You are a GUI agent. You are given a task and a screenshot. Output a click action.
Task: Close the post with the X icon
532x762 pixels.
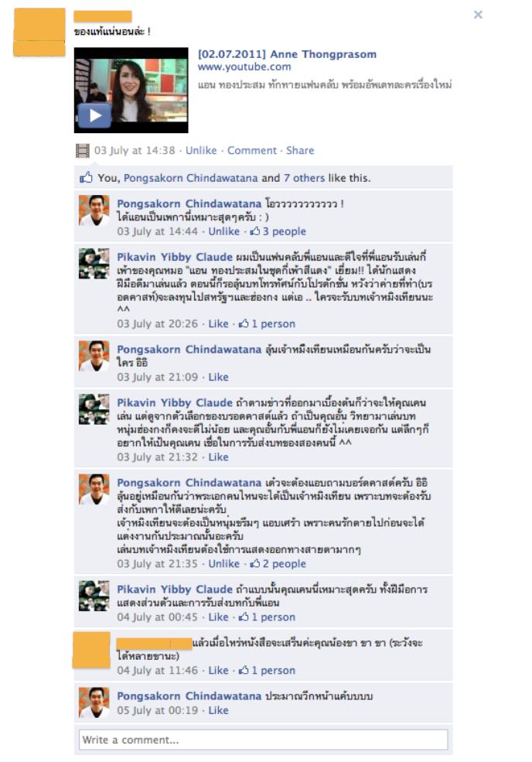click(x=478, y=15)
